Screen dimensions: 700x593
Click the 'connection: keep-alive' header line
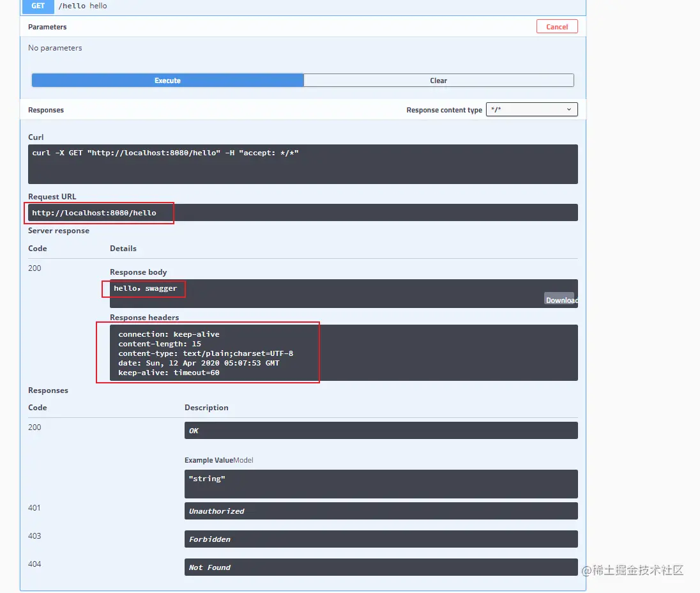(169, 334)
